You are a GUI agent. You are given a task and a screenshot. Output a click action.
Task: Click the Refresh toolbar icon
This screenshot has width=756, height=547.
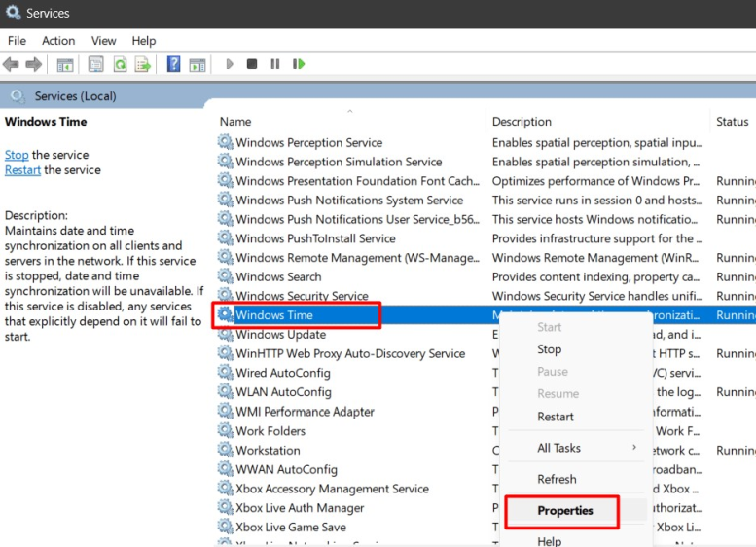coord(120,64)
